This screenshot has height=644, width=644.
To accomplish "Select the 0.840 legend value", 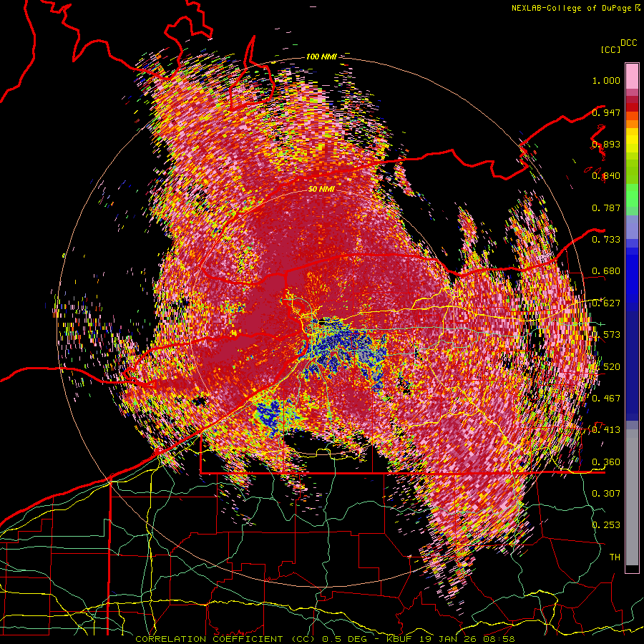I will pyautogui.click(x=606, y=176).
